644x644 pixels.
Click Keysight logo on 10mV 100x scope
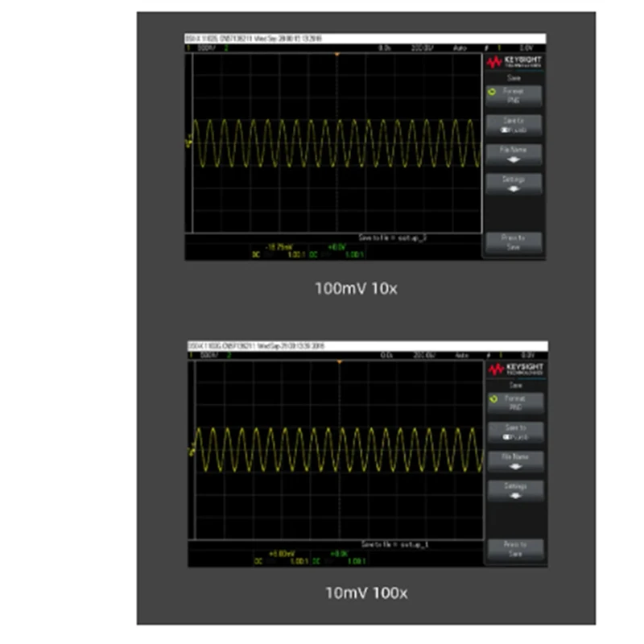pyautogui.click(x=515, y=369)
